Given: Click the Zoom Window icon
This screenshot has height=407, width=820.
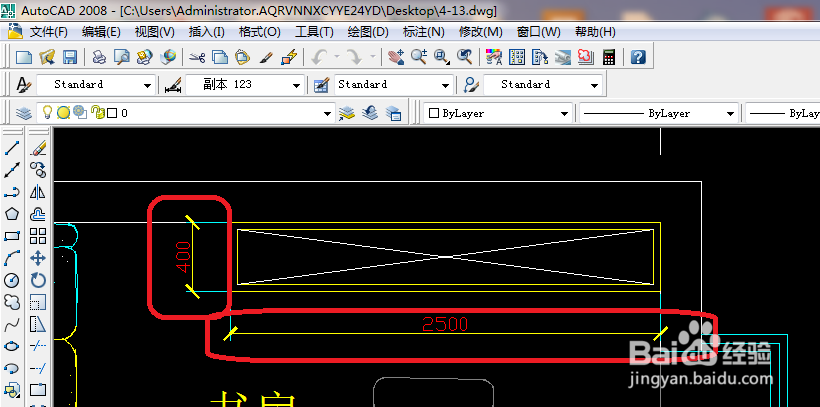Looking at the screenshot, I should [x=442, y=57].
